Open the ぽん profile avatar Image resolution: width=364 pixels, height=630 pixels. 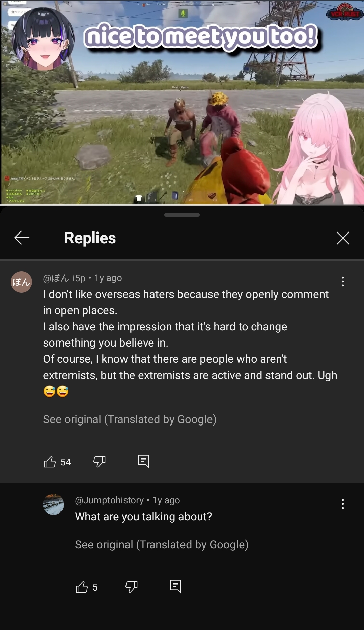coord(22,282)
